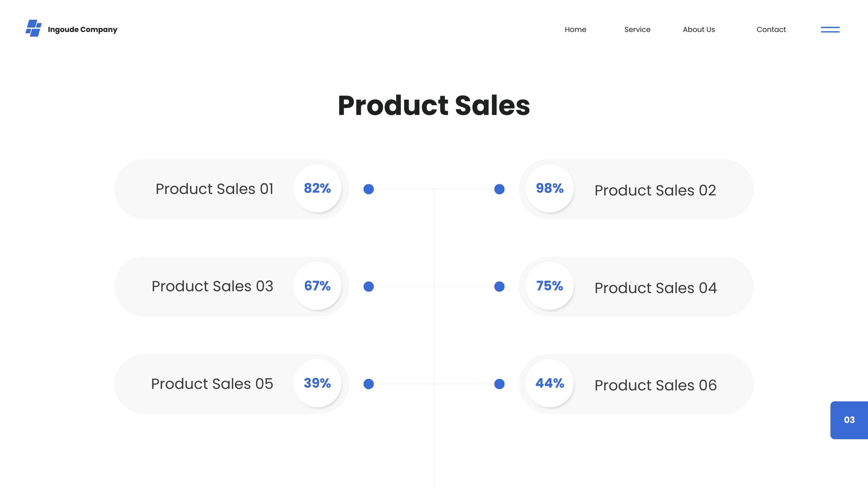This screenshot has width=868, height=488.
Task: Click the blue dot beside 44% badge
Action: click(x=500, y=384)
